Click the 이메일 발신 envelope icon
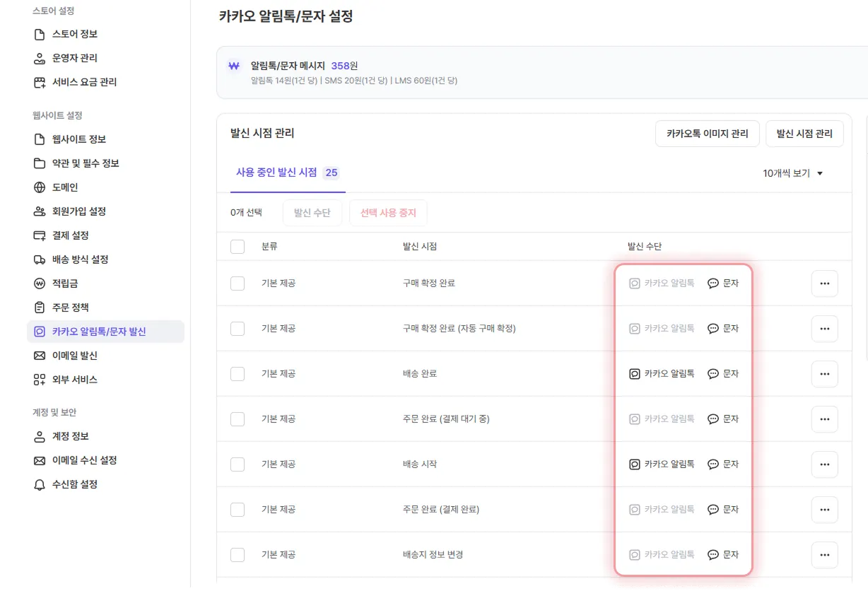Viewport: 868px width, 591px height. coord(40,356)
